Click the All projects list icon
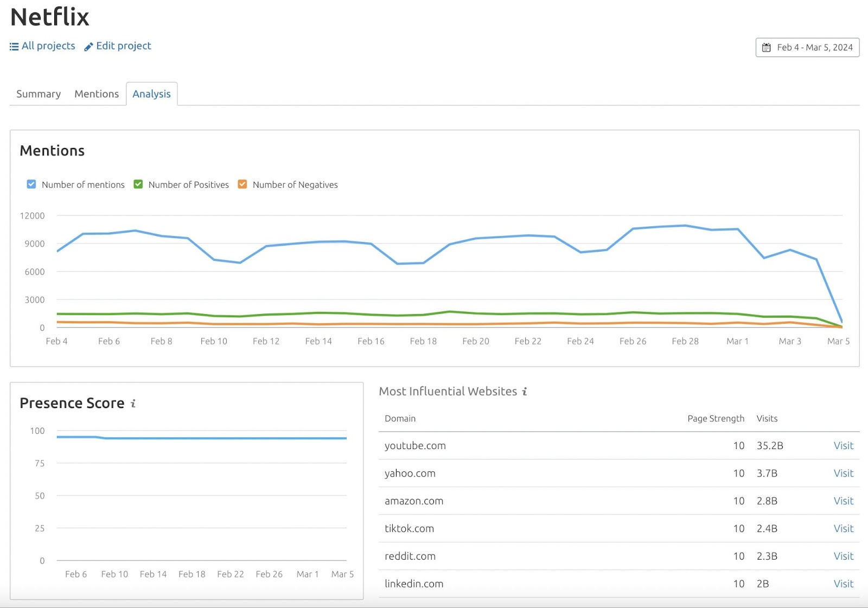868x608 pixels. (14, 46)
